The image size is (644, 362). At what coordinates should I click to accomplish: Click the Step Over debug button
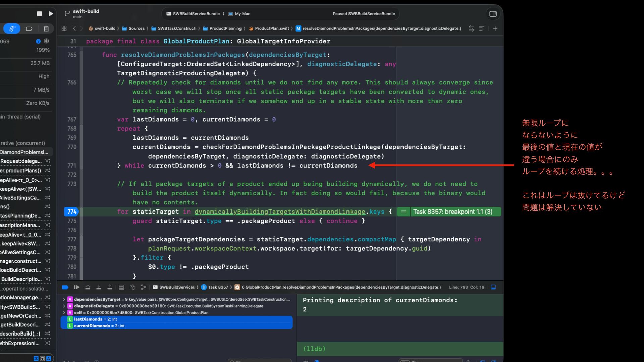coord(88,287)
